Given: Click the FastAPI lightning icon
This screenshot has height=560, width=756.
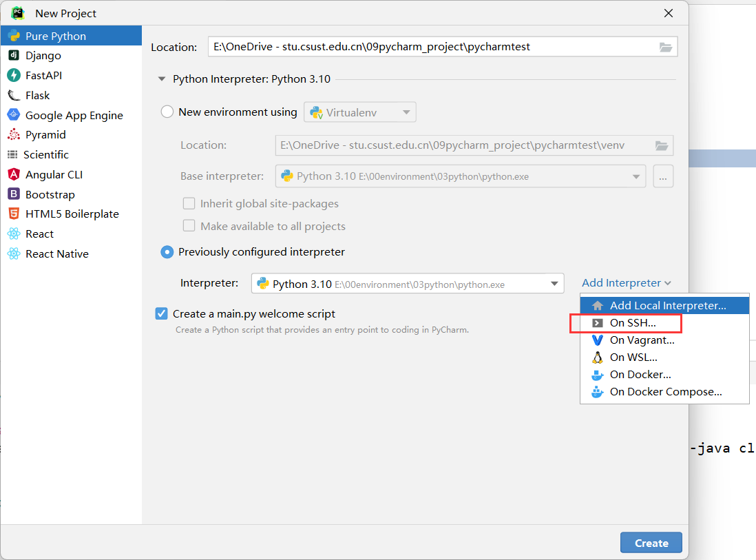Looking at the screenshot, I should click(x=14, y=75).
